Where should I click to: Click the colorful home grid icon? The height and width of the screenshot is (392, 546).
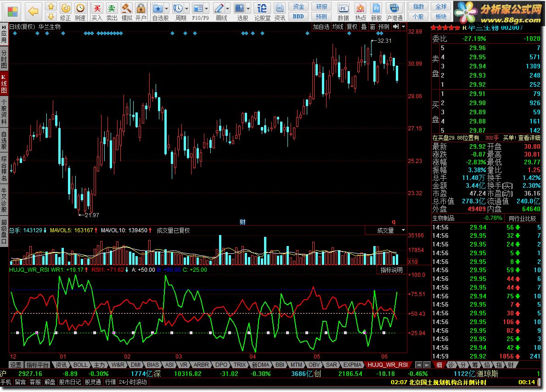coord(12,11)
